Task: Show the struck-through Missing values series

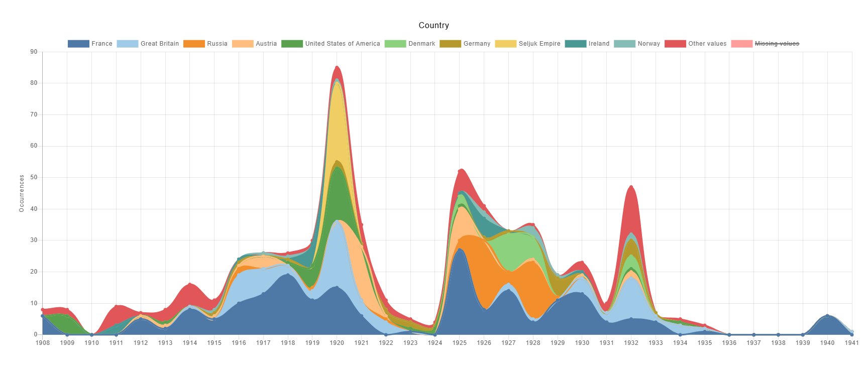Action: coord(777,44)
